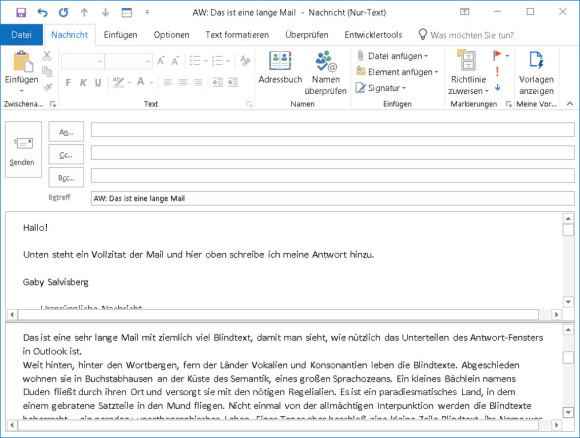Viewport: 580px width, 438px height.
Task: Open the Optionen tab
Action: click(171, 35)
